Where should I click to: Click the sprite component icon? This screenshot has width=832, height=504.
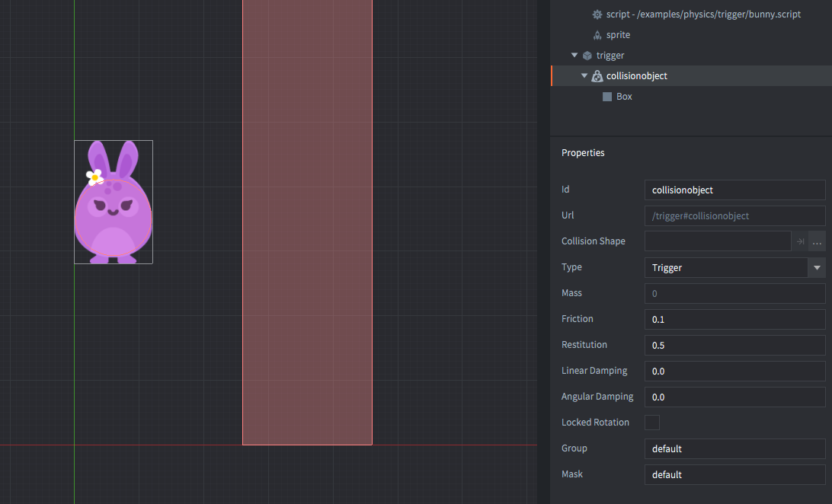click(x=597, y=35)
